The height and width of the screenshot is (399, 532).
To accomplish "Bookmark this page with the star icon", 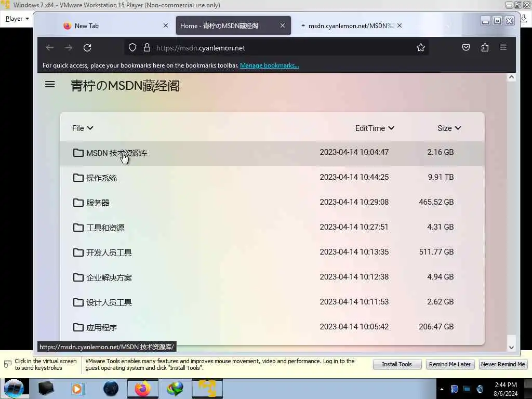I will tap(421, 47).
